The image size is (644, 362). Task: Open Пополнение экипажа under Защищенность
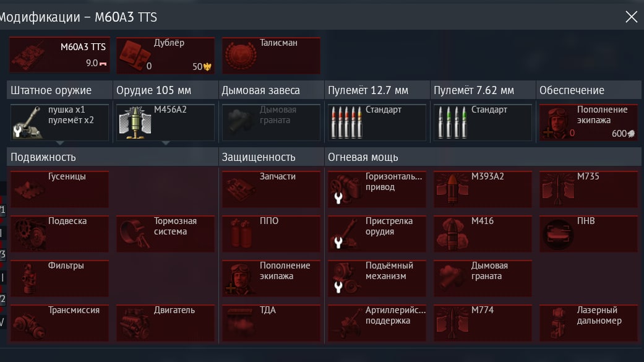271,278
